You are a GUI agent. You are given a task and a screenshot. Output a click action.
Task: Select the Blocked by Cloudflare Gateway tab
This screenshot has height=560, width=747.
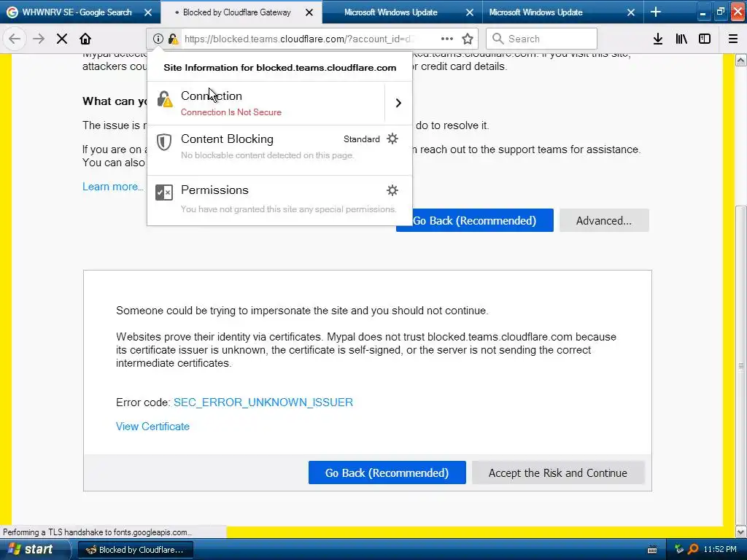[237, 12]
